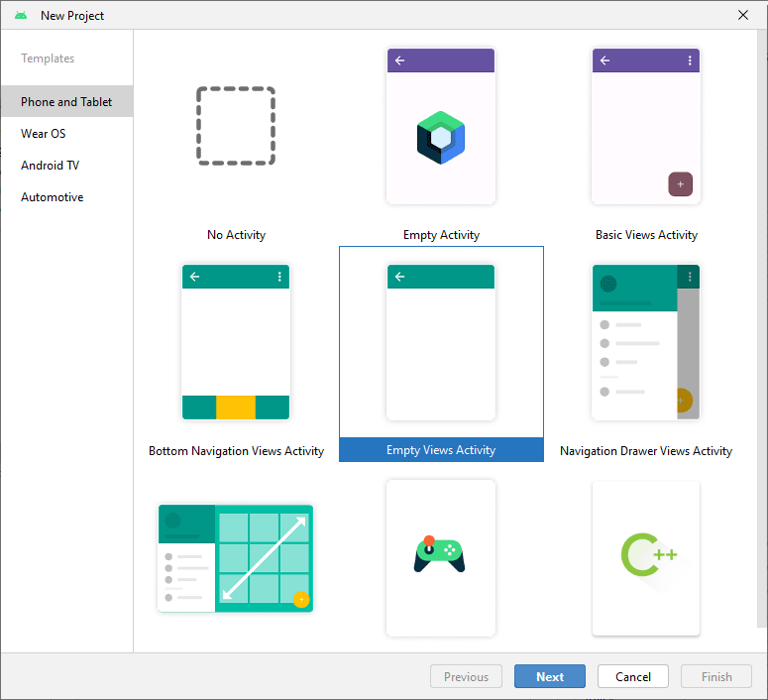Choose the C++ native template icon
The image size is (768, 700).
(x=649, y=554)
